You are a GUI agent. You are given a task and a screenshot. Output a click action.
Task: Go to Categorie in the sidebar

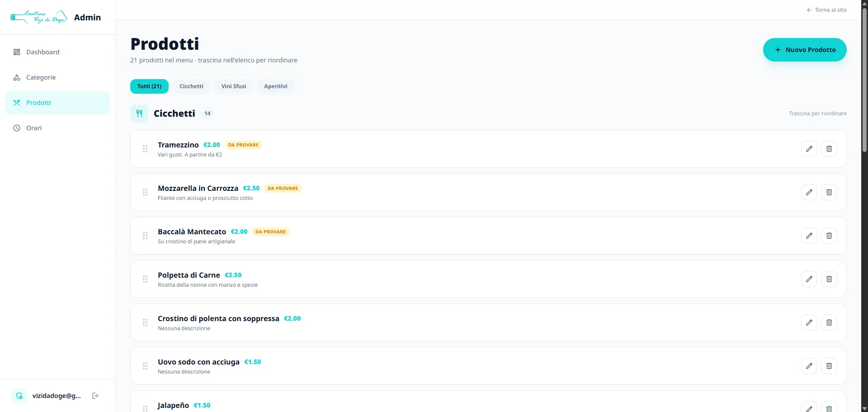57,77
